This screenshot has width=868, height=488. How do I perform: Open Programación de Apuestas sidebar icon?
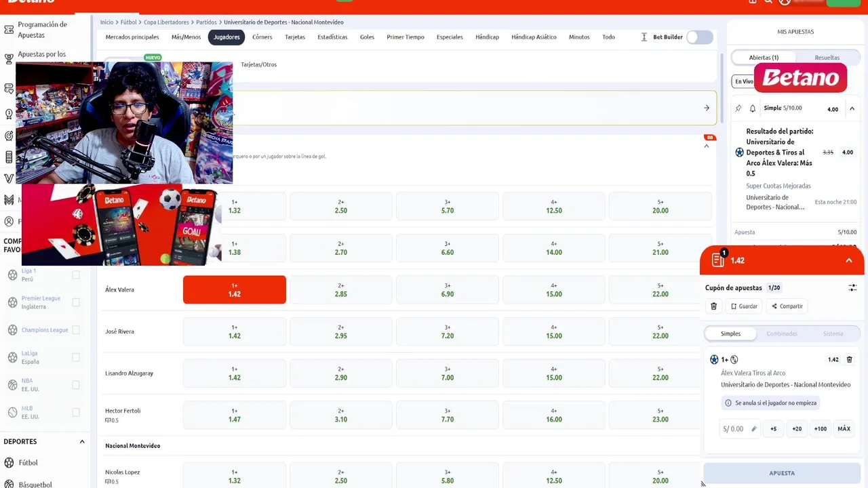point(9,30)
